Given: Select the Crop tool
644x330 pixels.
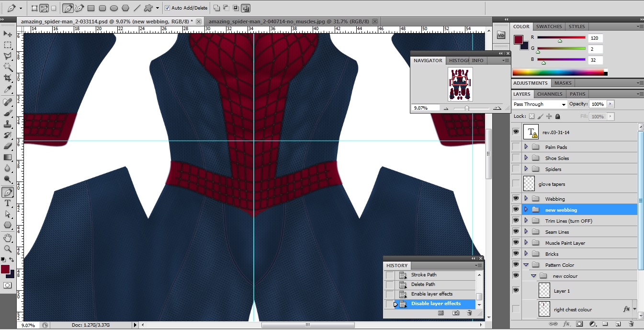Looking at the screenshot, I should point(8,78).
